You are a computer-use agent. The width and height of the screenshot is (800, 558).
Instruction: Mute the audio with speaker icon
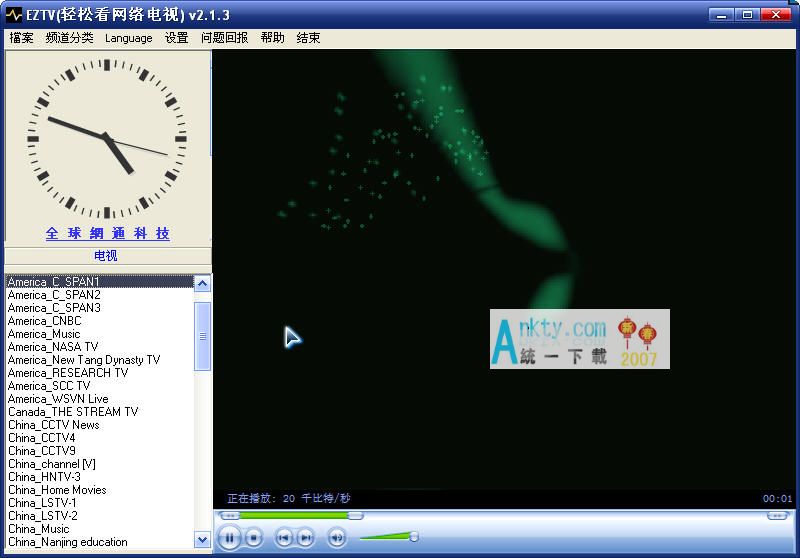336,538
